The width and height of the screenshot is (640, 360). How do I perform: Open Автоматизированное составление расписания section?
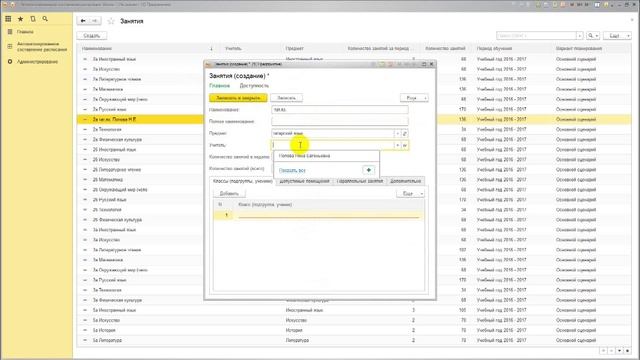(42, 47)
